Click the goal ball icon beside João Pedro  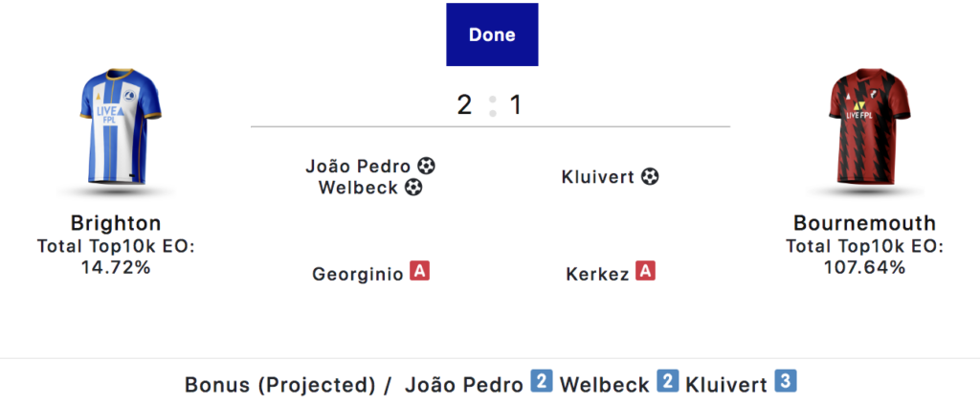(427, 166)
